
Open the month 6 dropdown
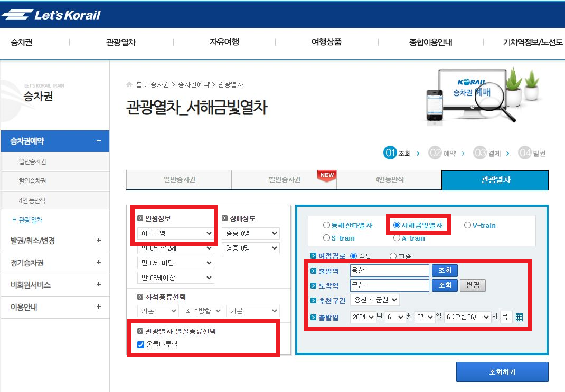(395, 317)
